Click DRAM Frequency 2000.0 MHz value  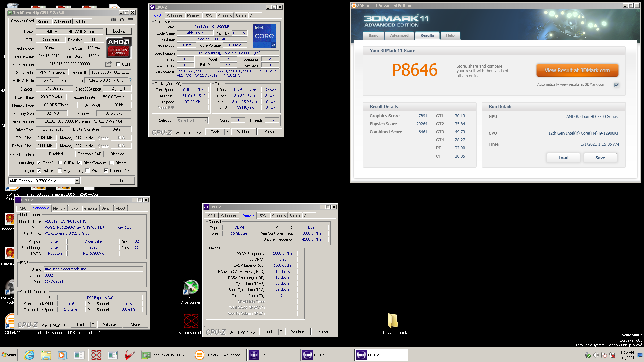(x=283, y=253)
